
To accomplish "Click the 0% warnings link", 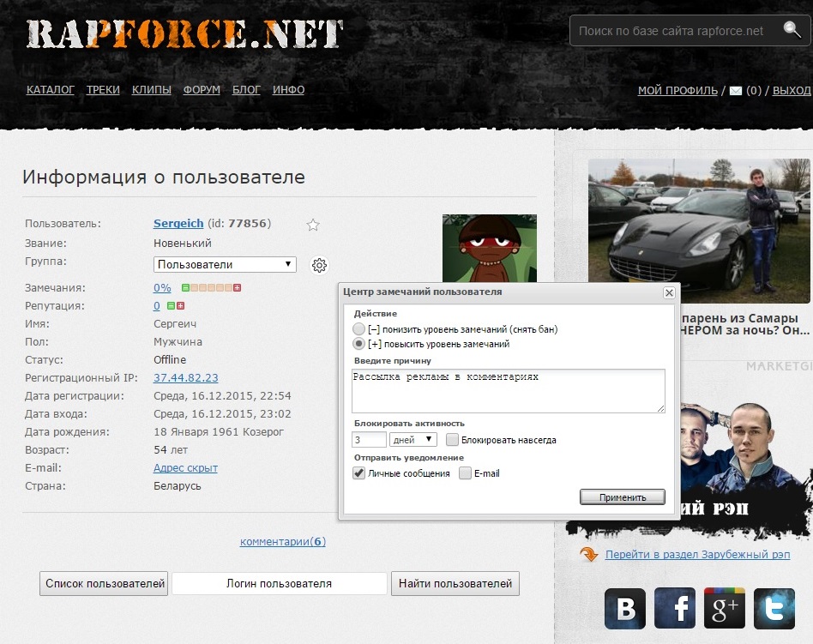I will tap(162, 288).
